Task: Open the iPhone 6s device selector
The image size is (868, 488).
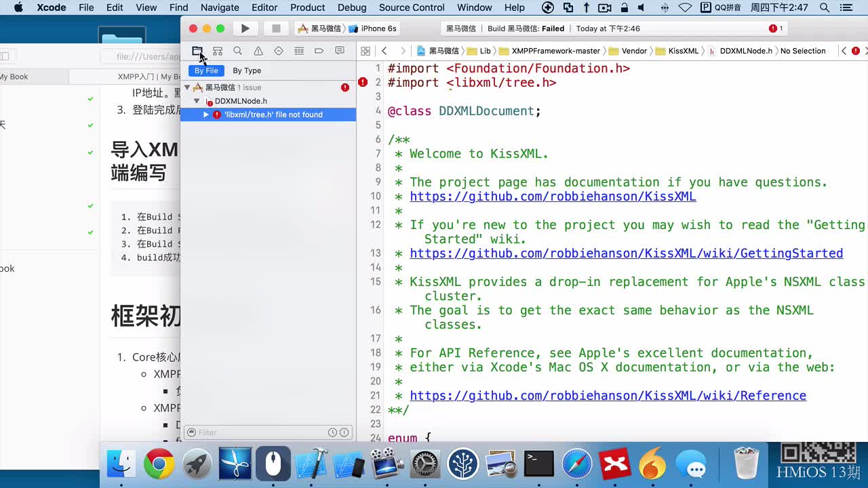Action: pos(378,28)
